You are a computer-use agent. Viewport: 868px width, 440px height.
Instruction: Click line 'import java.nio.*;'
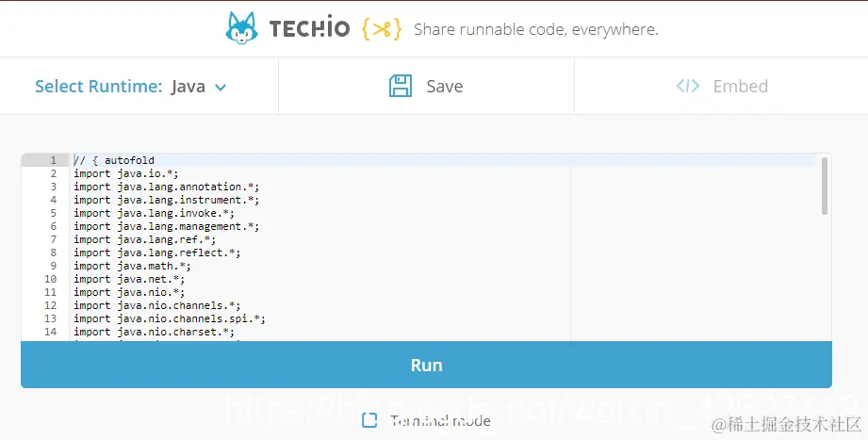coord(129,292)
